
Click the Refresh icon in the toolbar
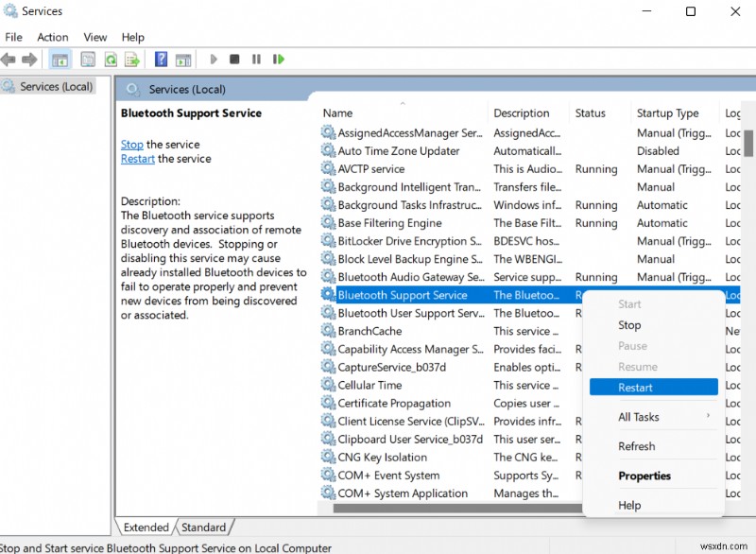click(x=111, y=59)
